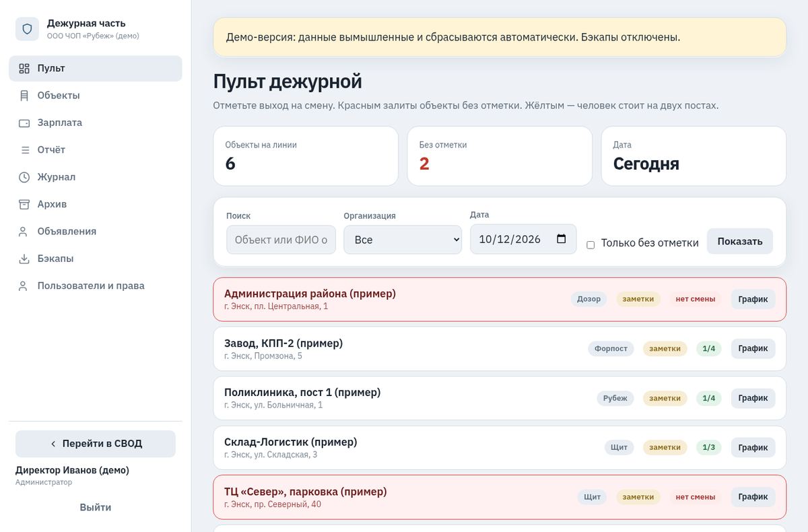Open График for Склад-Логистик

click(753, 447)
